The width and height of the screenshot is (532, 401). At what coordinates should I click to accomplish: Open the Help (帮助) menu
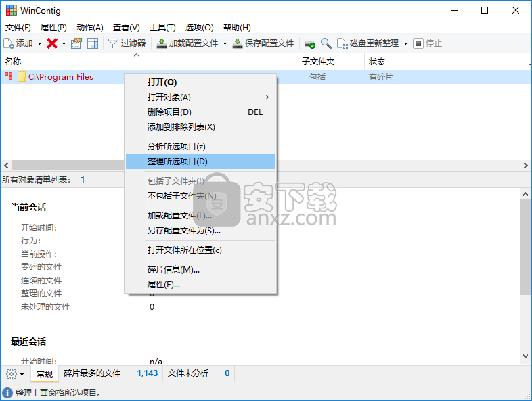237,28
